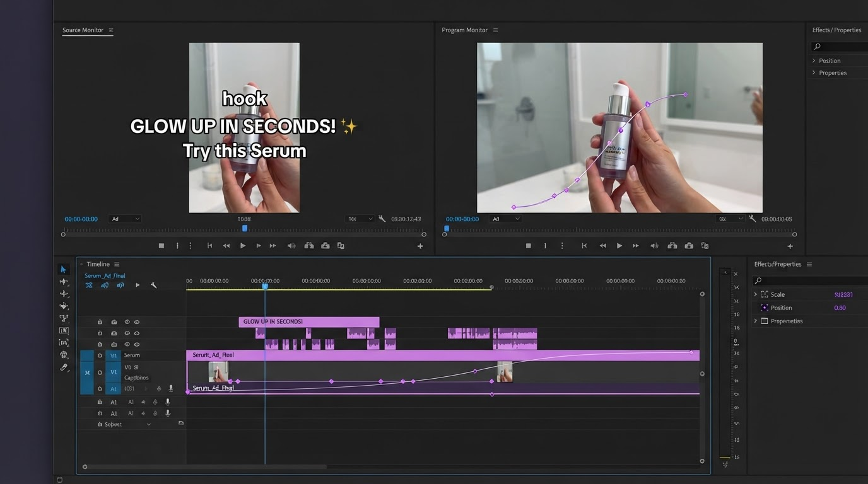Click the Program Monitor blue timecode

point(462,219)
